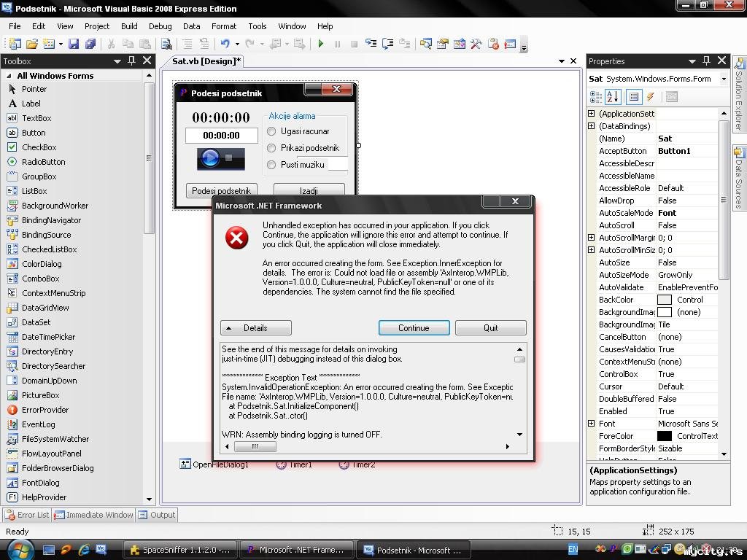
Task: Collapse the All Windows Forms toolbox group
Action: tap(9, 76)
